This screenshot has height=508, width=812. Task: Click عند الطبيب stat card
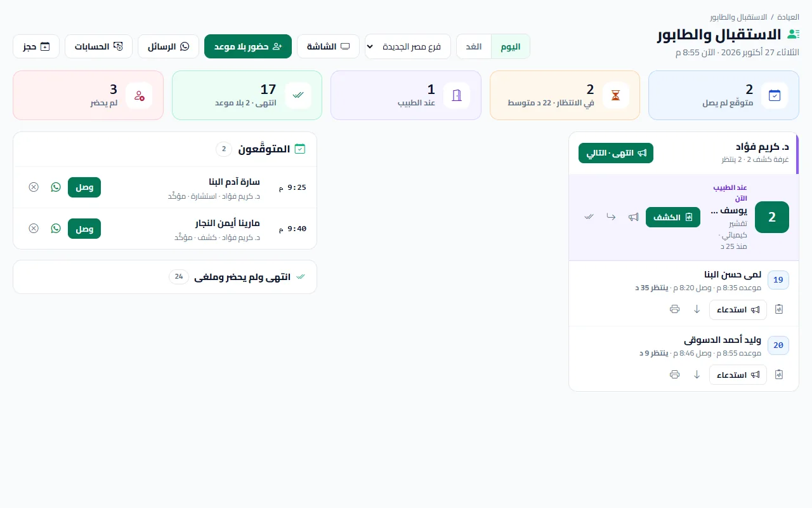(x=406, y=95)
